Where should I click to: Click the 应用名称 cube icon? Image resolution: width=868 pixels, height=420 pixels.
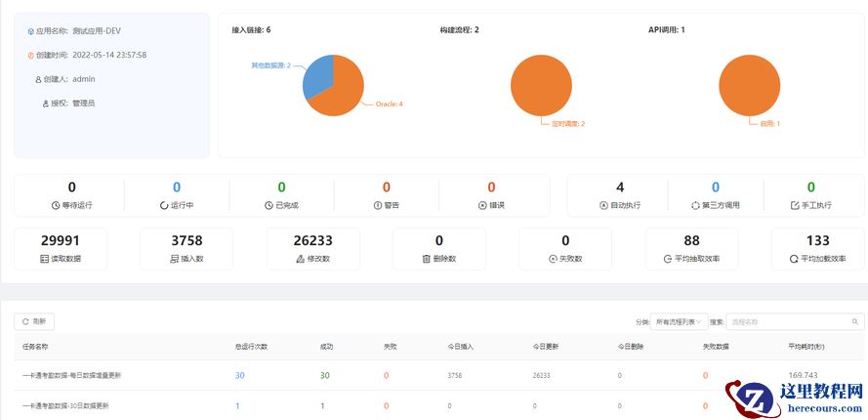point(31,31)
